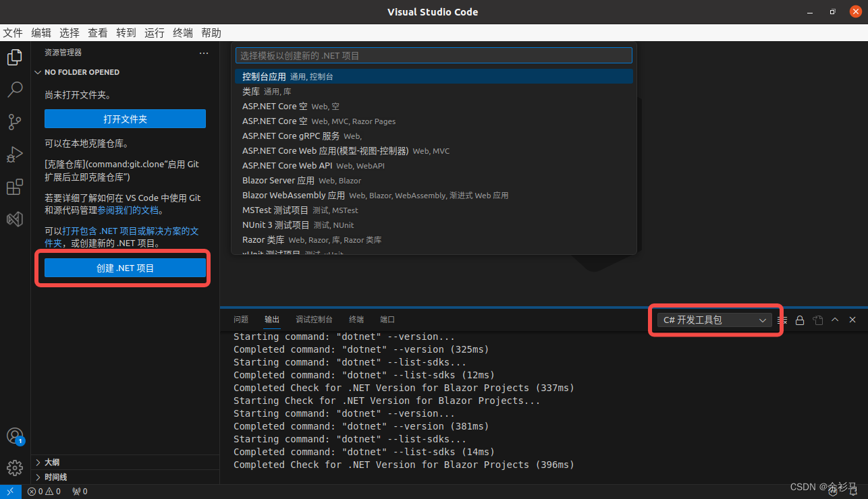The height and width of the screenshot is (499, 868).
Task: Maximize the bottom panel size
Action: pos(835,320)
